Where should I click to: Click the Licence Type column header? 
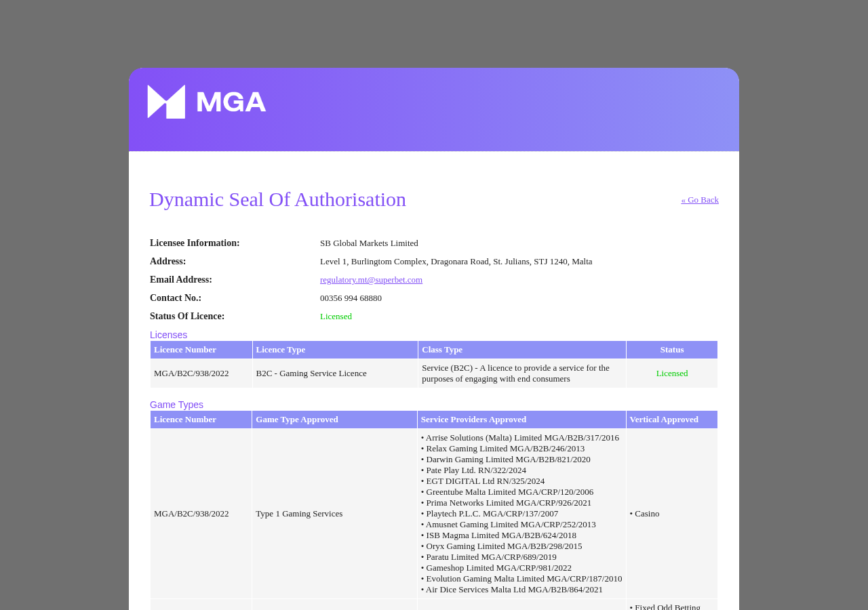[x=335, y=350]
